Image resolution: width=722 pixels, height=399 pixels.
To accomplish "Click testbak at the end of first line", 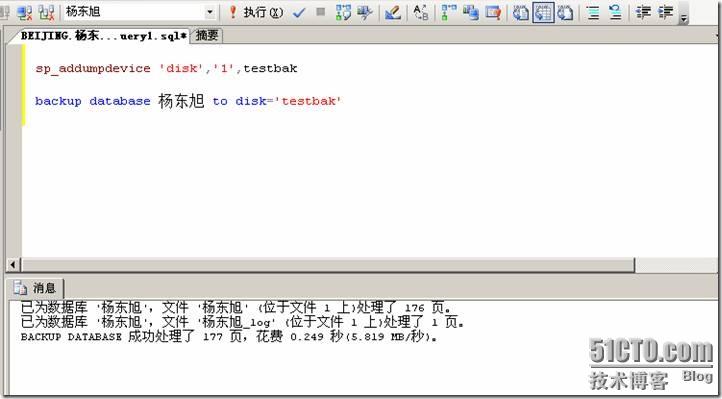I will 270,69.
